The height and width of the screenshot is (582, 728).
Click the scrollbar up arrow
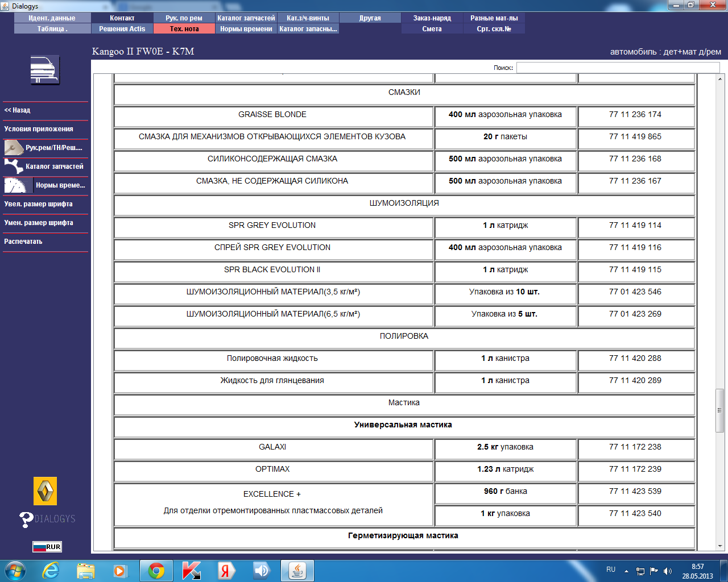pos(719,78)
